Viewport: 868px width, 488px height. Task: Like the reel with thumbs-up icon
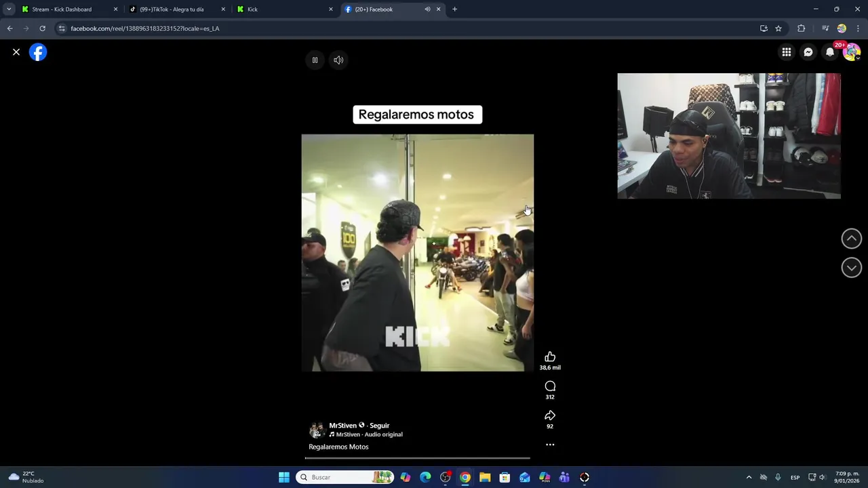point(550,357)
